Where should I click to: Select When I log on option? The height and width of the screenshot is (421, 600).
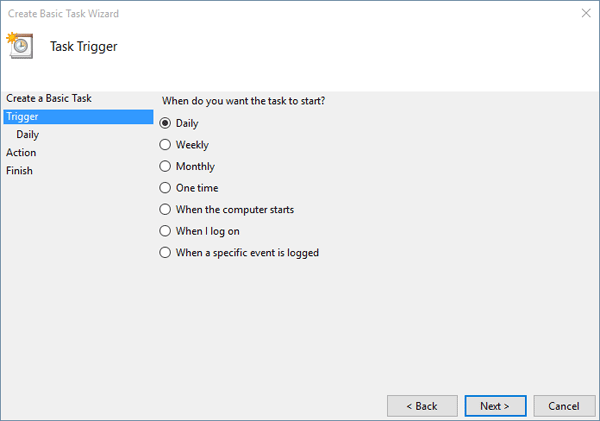[x=166, y=231]
